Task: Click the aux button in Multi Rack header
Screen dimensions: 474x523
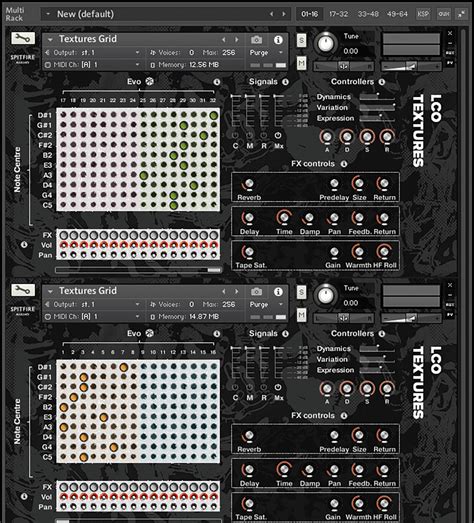Action: tap(443, 14)
